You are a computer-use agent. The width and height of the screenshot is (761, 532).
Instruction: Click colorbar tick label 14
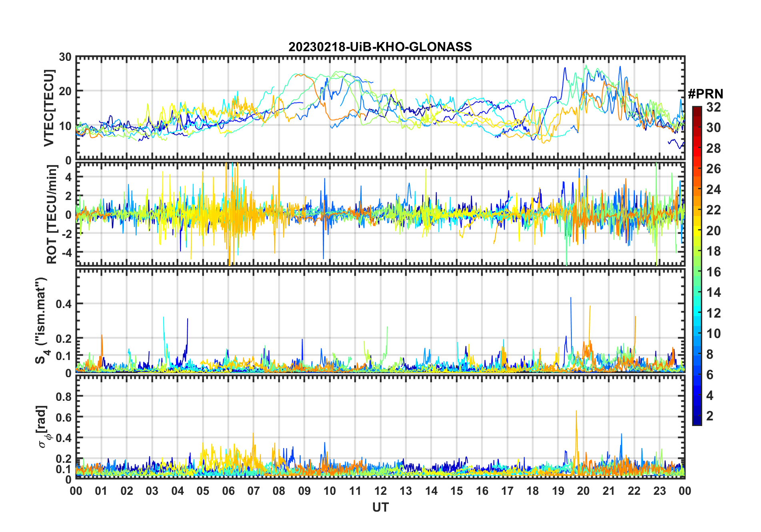[713, 292]
